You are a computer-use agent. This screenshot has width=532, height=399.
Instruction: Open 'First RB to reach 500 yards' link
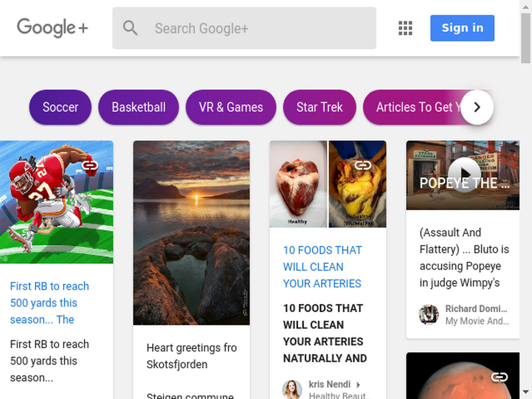[49, 303]
